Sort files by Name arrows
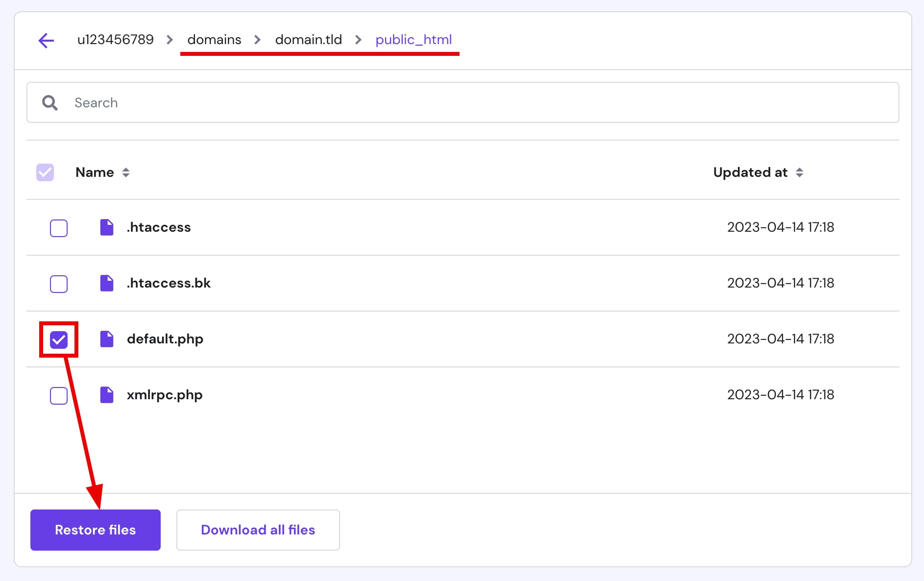This screenshot has height=581, width=924. [126, 172]
